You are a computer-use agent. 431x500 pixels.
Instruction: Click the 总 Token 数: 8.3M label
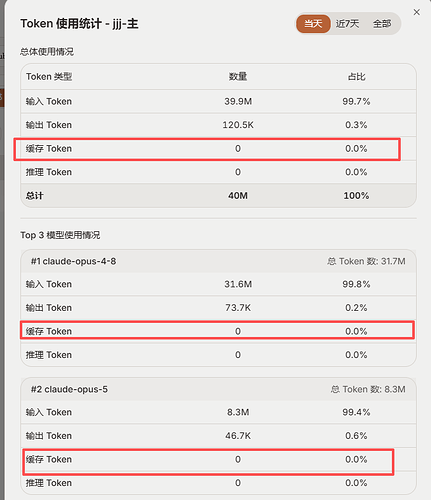368,389
